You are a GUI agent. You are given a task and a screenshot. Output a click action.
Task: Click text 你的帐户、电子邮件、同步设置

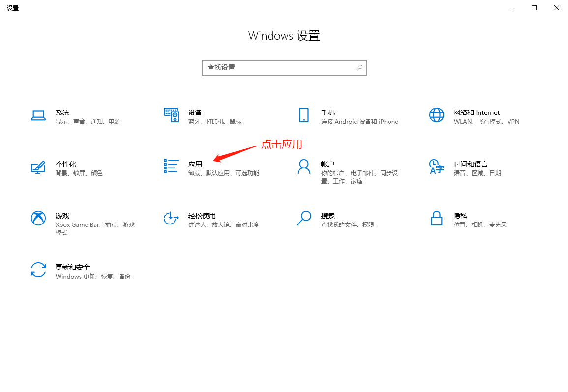coord(359,177)
